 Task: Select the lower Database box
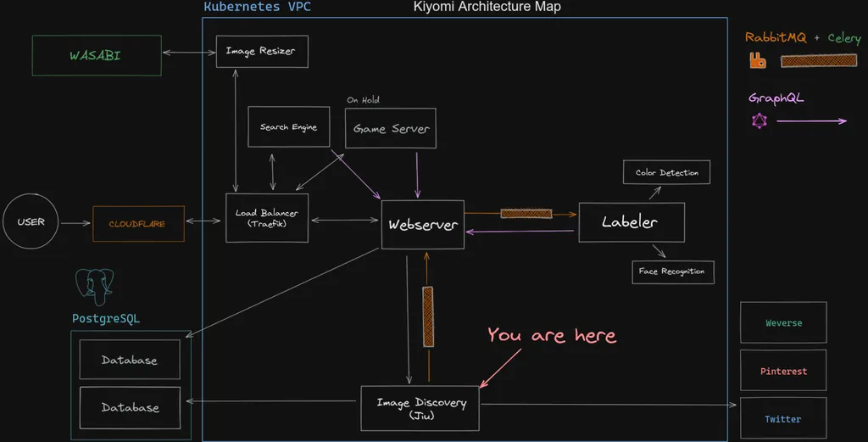tap(130, 408)
